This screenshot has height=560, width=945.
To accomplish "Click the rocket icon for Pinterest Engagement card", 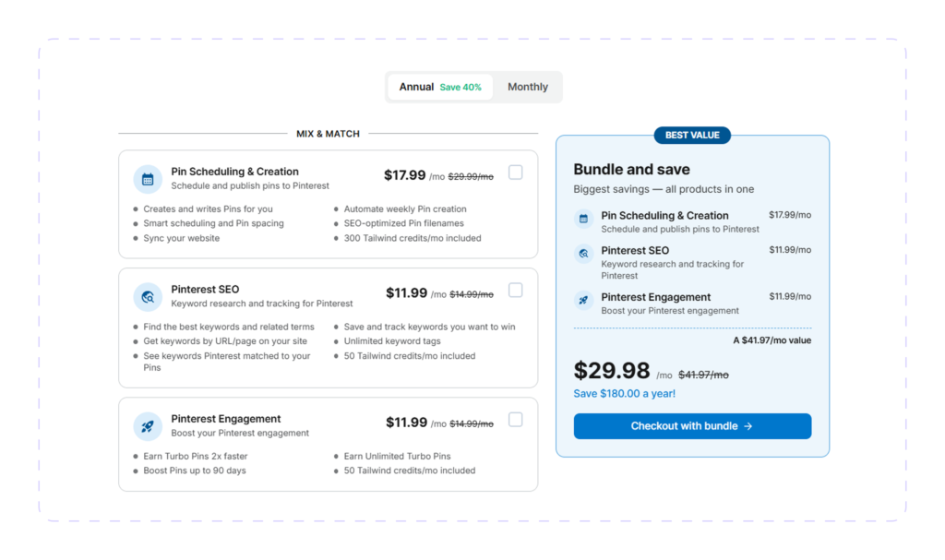I will click(x=148, y=426).
